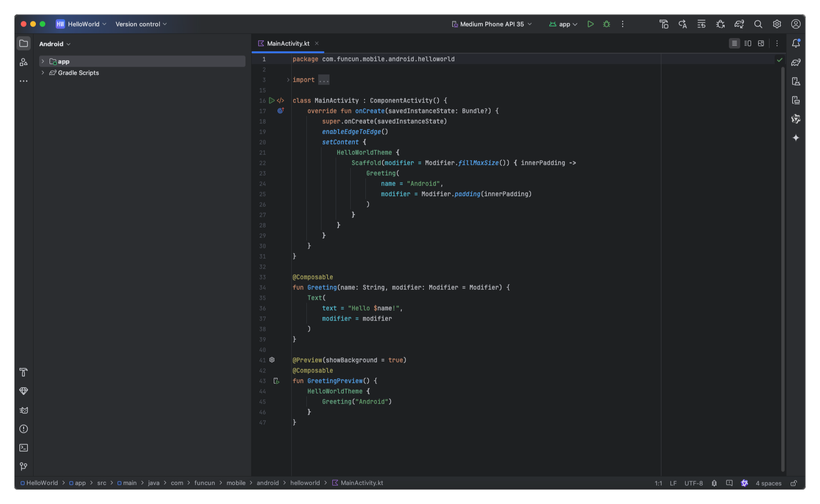This screenshot has height=504, width=820.
Task: Change UTF-8 file encoding
Action: click(x=693, y=483)
